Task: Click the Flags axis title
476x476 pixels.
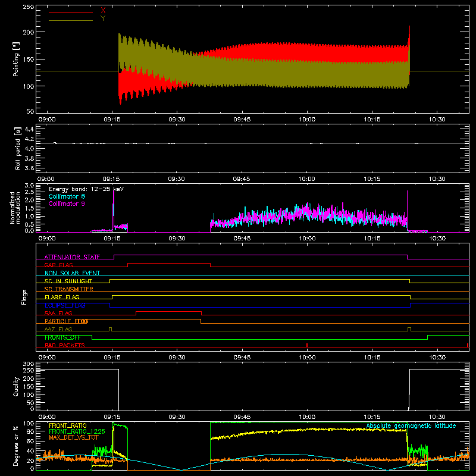Action: pyautogui.click(x=24, y=297)
